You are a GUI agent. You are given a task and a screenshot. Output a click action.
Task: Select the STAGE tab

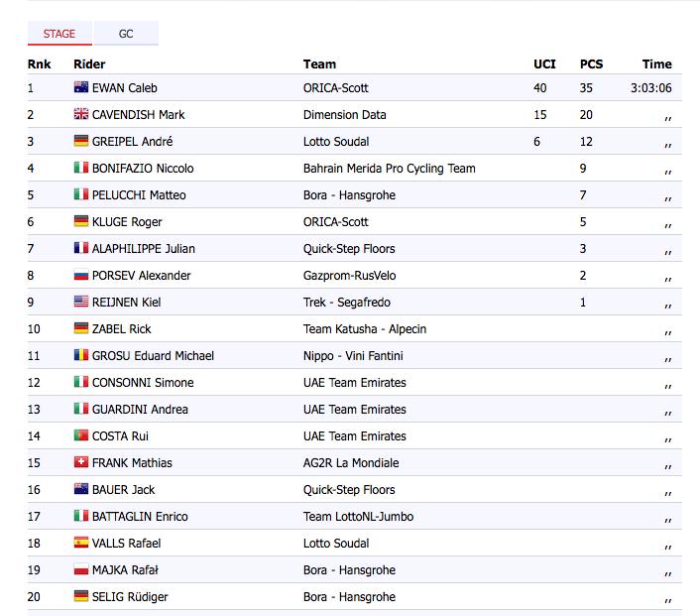59,34
